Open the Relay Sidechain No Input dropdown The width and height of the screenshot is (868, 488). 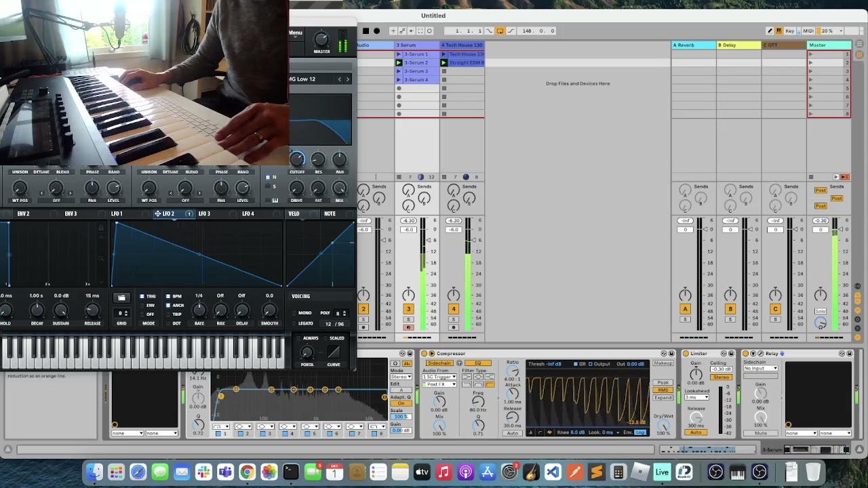click(x=760, y=368)
